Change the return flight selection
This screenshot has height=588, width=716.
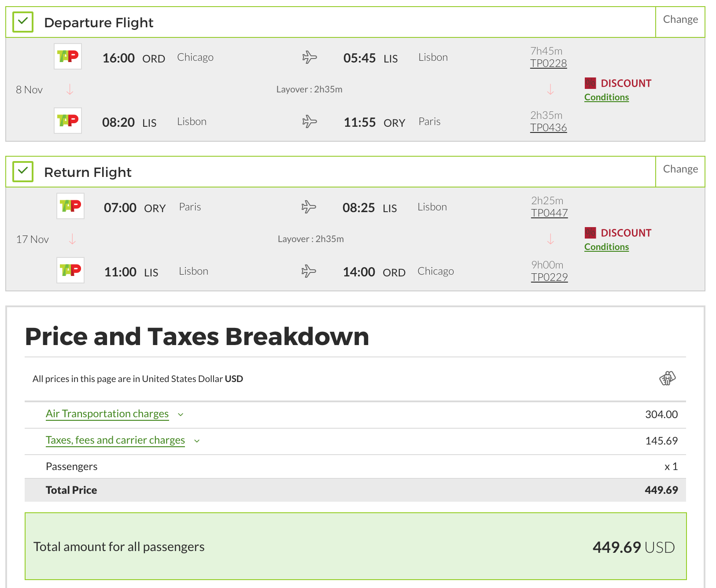click(x=680, y=169)
